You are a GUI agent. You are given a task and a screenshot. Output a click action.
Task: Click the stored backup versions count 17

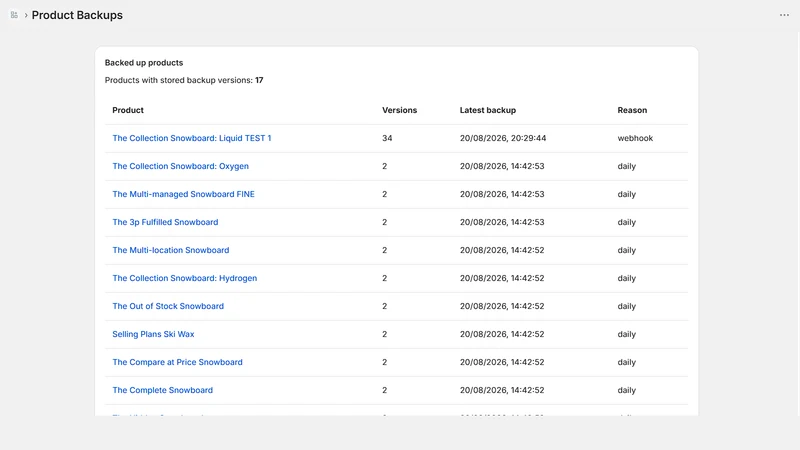[259, 80]
